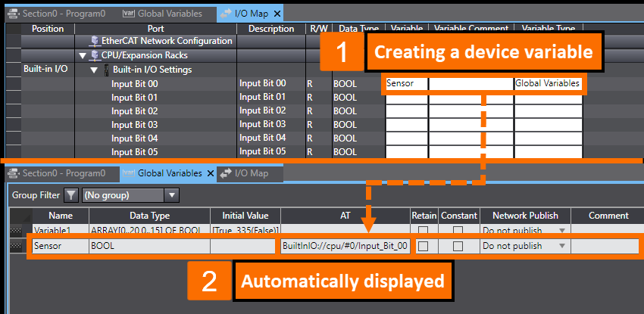Viewport: 644px width, 314px height.
Task: Close the Global Variables tab in lower pane
Action: click(x=211, y=173)
